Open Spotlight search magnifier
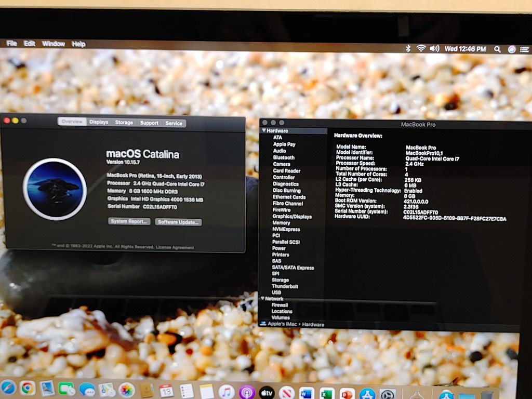532x399 pixels. [x=497, y=49]
